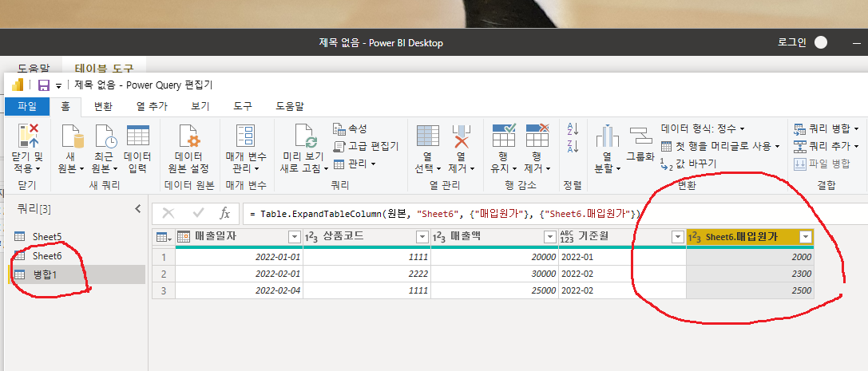Open the Data Type: 정수 dropdown
This screenshot has height=371, width=868.
coord(703,128)
